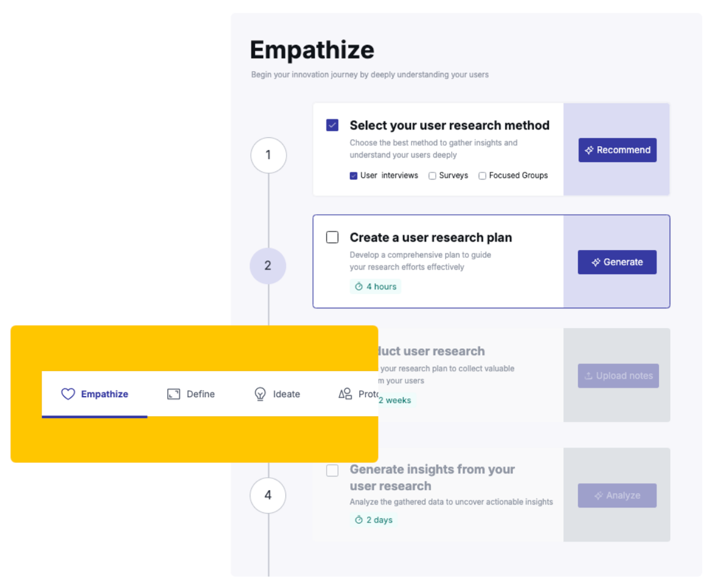Click the heart icon on Empathize tab
Viewport: 712px width, 588px height.
coord(69,394)
